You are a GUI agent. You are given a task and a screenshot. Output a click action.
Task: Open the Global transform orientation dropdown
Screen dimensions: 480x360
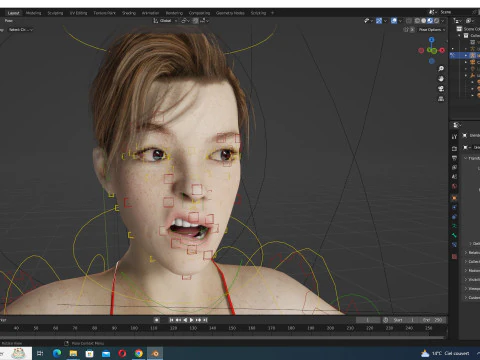(x=165, y=21)
